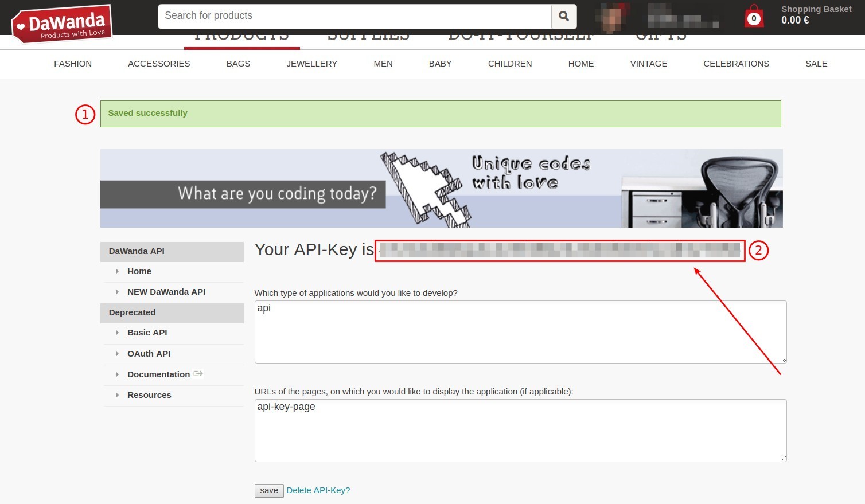Grab the application type textarea resize handle
This screenshot has height=504, width=865.
coord(783,360)
